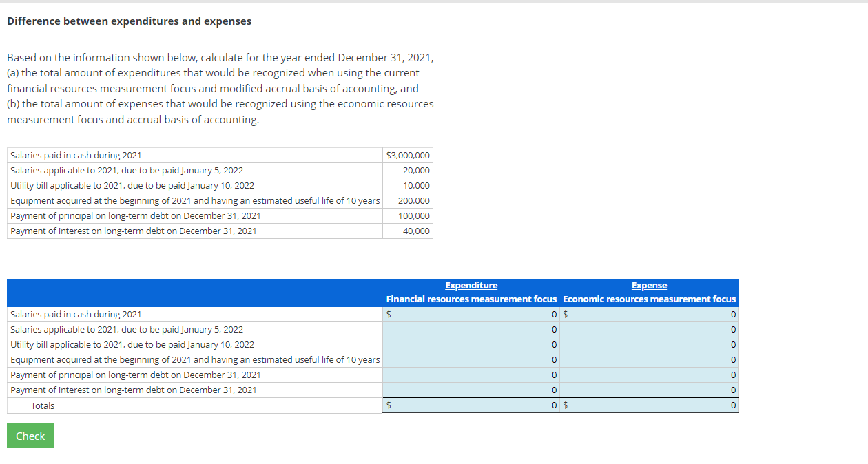
Task: Click the 40,000 value in data table
Action: click(x=416, y=231)
